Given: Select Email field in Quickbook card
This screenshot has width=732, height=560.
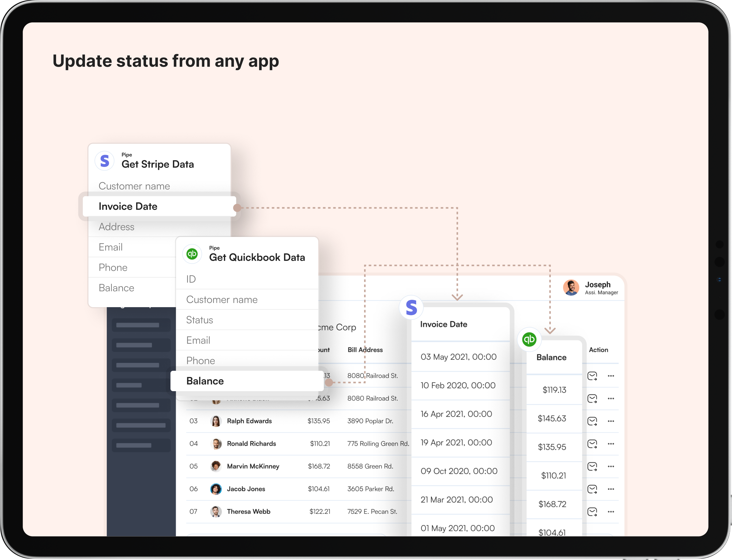Looking at the screenshot, I should tap(247, 340).
